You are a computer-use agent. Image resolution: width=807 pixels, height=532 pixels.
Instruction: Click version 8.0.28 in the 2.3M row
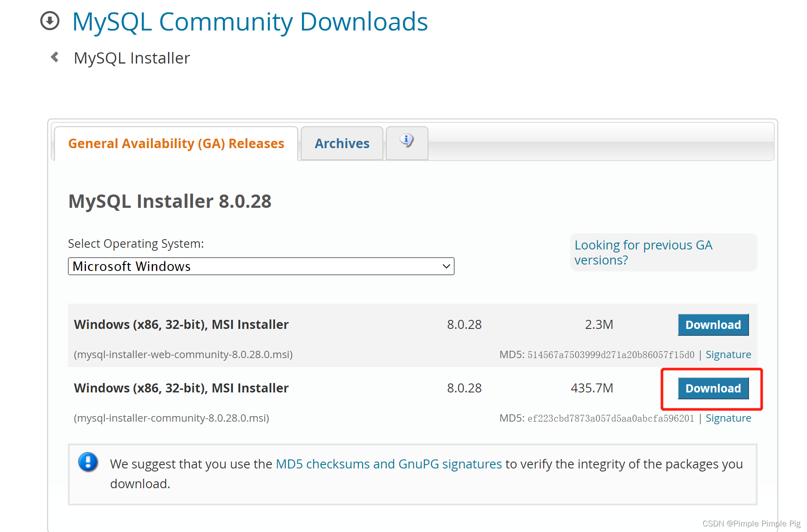(464, 325)
